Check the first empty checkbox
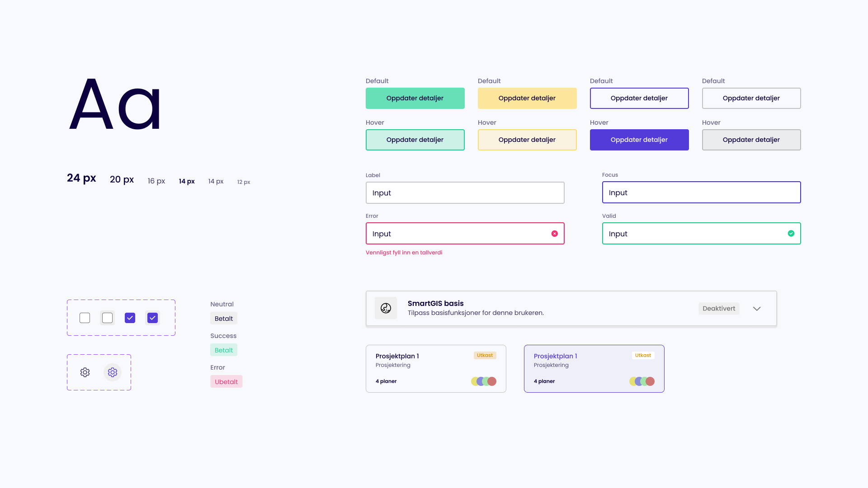Screen dimensions: 868x488 [x=85, y=318]
